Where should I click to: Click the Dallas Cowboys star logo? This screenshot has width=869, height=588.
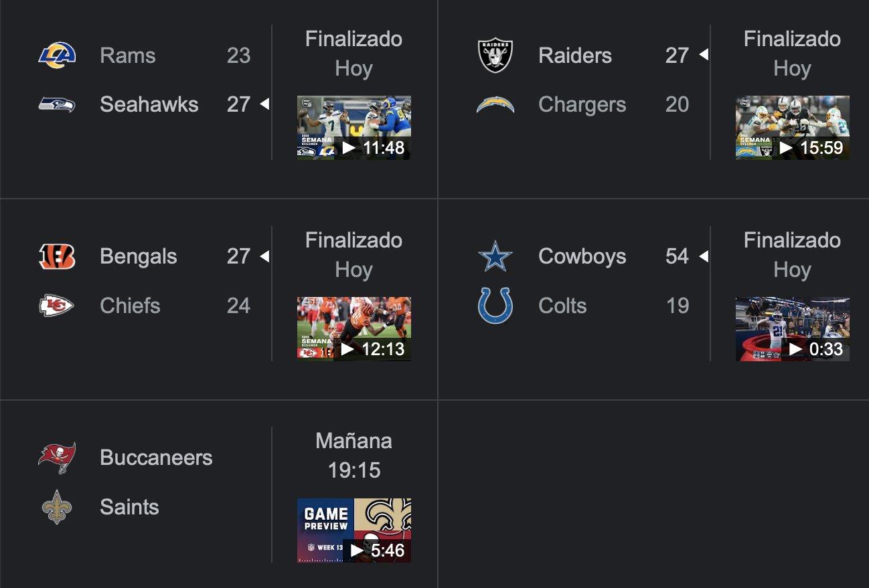click(x=495, y=257)
